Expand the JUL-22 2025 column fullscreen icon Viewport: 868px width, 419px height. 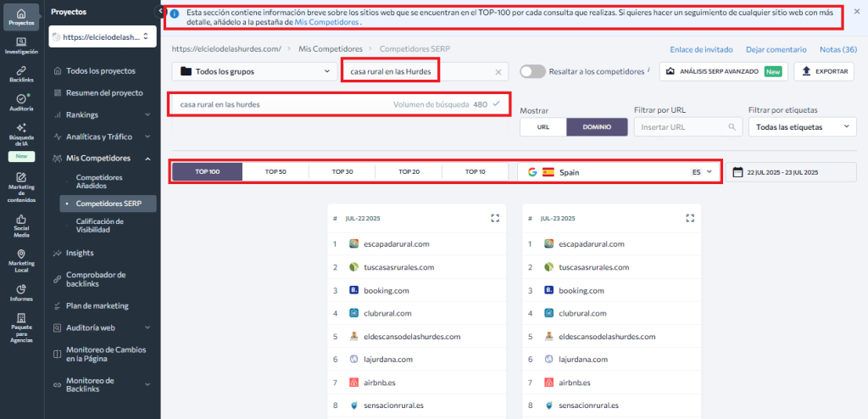point(495,218)
